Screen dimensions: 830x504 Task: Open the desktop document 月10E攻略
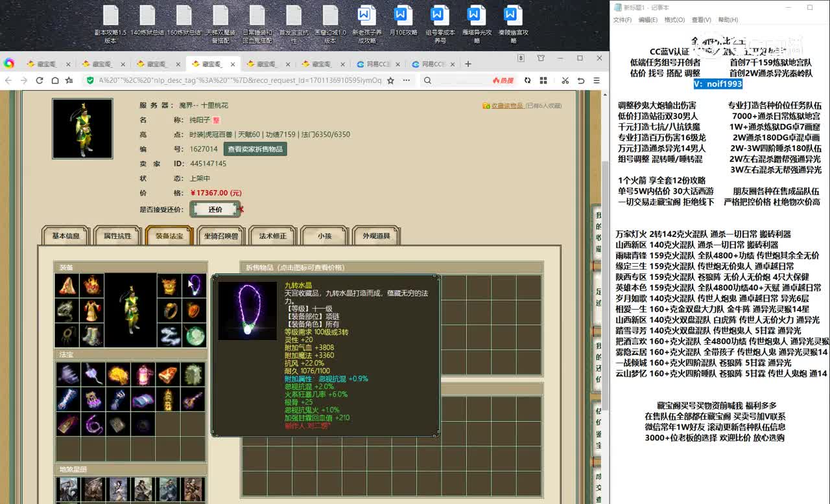pyautogui.click(x=403, y=21)
